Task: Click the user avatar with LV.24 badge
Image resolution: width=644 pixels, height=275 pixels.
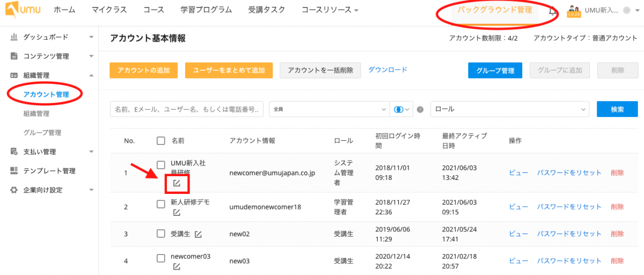Action: 573,11
